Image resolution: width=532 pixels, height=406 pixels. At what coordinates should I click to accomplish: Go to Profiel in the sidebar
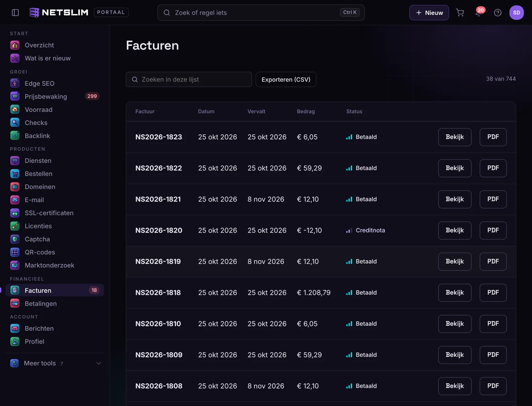(55, 341)
